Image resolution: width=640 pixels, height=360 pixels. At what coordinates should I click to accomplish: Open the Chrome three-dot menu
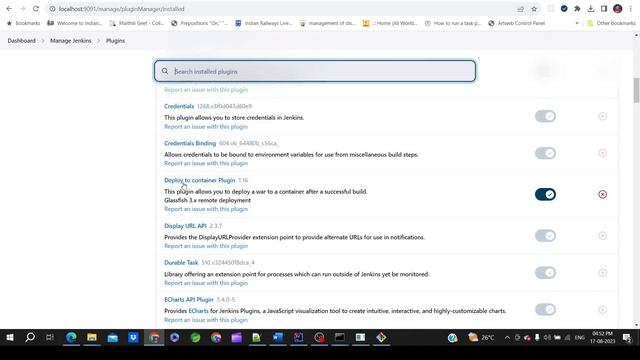click(631, 9)
